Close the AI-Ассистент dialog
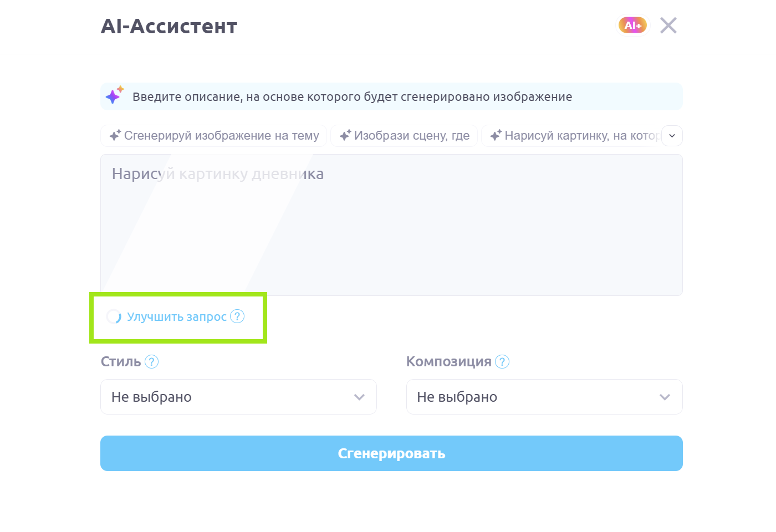The width and height of the screenshot is (776, 532). [x=668, y=25]
